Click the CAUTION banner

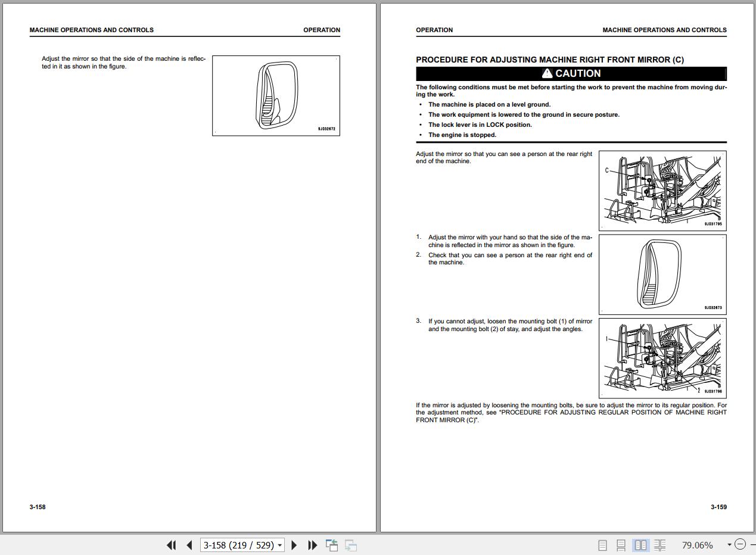(x=571, y=74)
